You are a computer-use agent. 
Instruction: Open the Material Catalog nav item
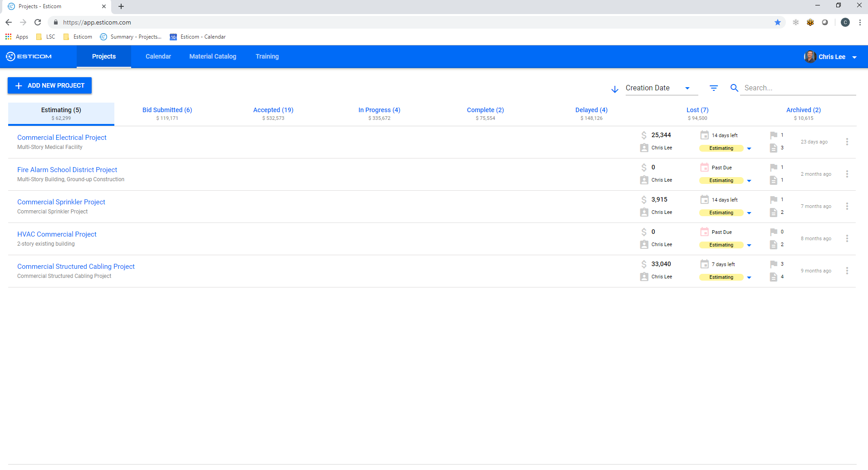[x=213, y=56]
